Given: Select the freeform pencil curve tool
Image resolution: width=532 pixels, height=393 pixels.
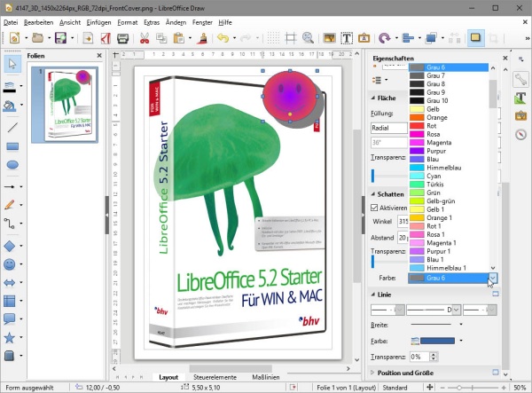Looking at the screenshot, I should 10,205.
